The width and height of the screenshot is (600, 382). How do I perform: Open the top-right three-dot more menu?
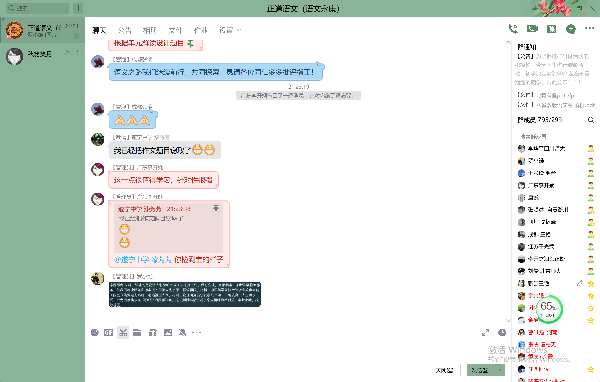point(590,29)
